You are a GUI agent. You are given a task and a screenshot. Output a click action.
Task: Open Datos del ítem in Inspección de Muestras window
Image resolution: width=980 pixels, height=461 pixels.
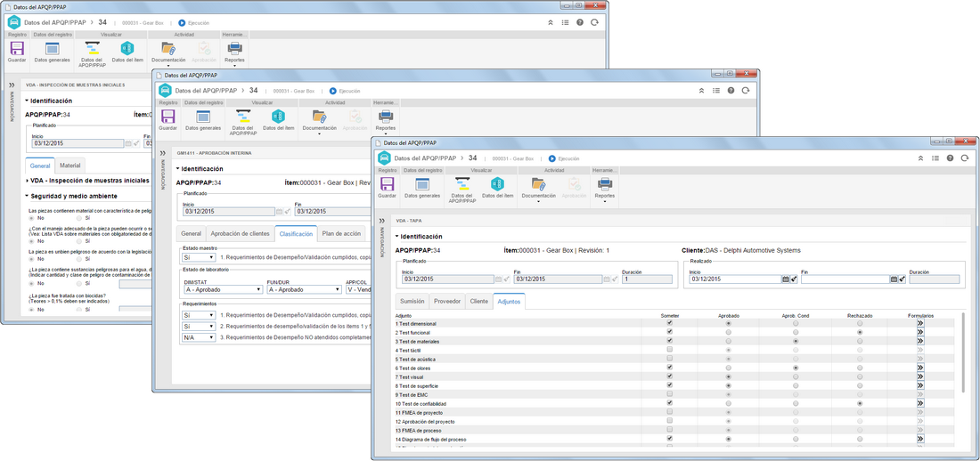click(127, 53)
